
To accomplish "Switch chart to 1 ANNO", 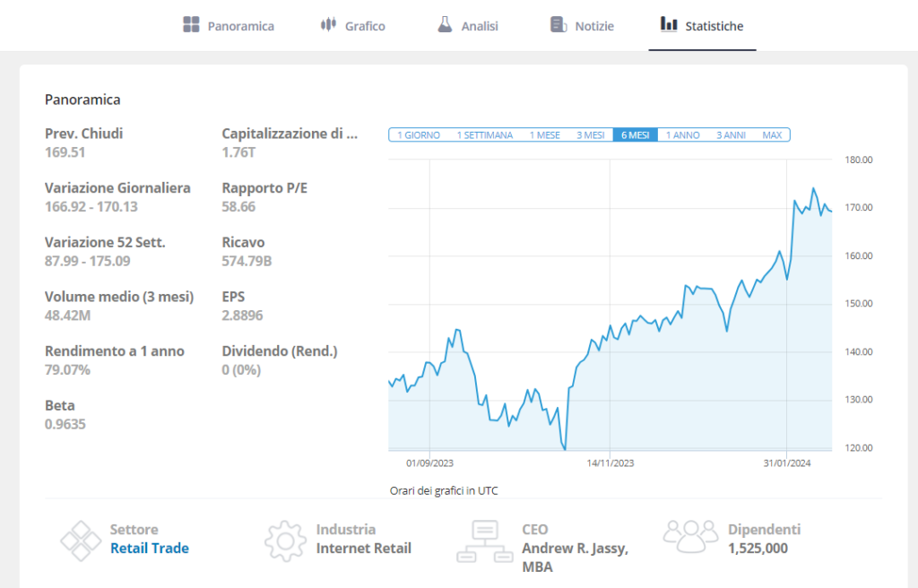I will pos(682,135).
